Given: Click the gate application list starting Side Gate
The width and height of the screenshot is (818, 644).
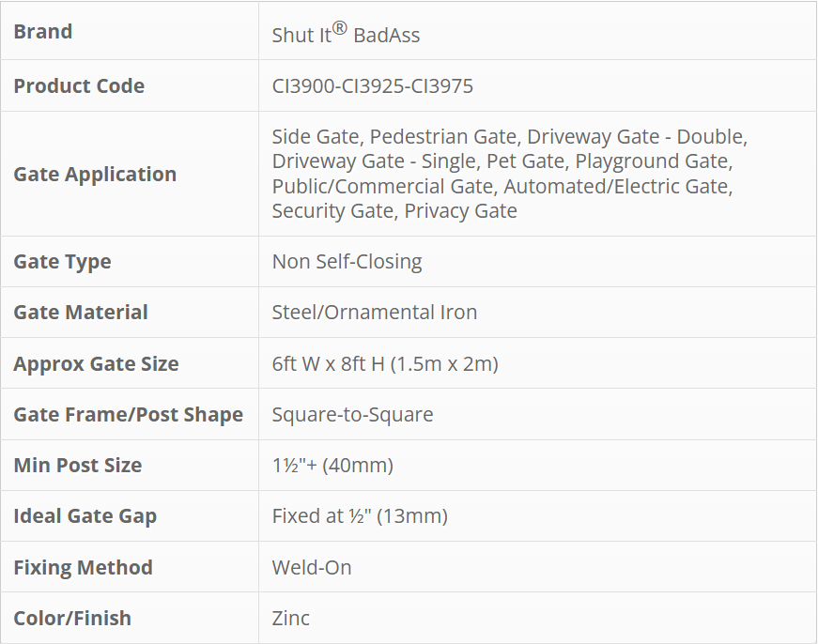Looking at the screenshot, I should click(509, 174).
